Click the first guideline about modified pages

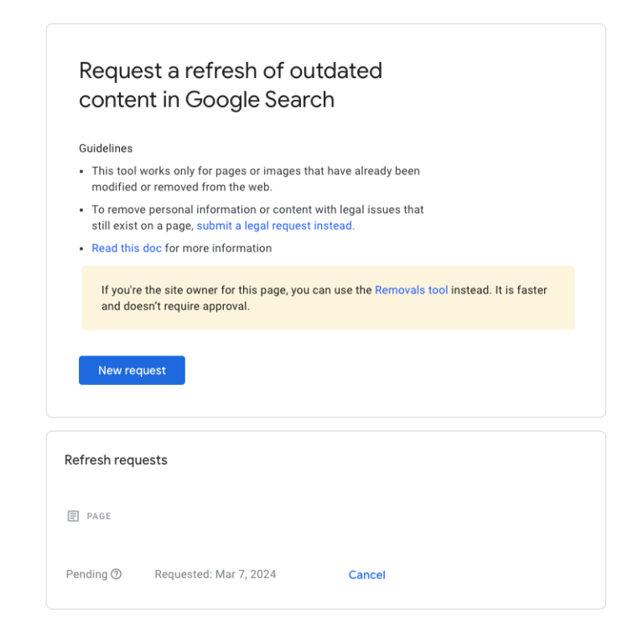[255, 171]
